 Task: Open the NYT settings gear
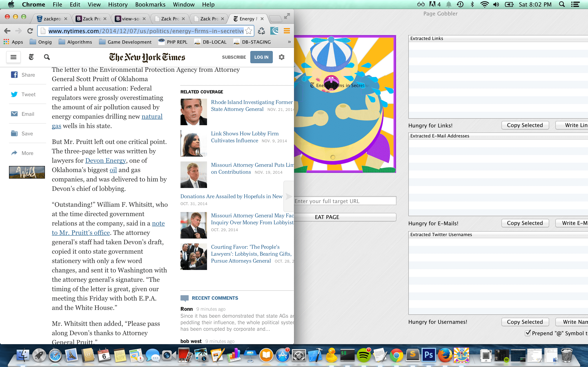pyautogui.click(x=281, y=57)
